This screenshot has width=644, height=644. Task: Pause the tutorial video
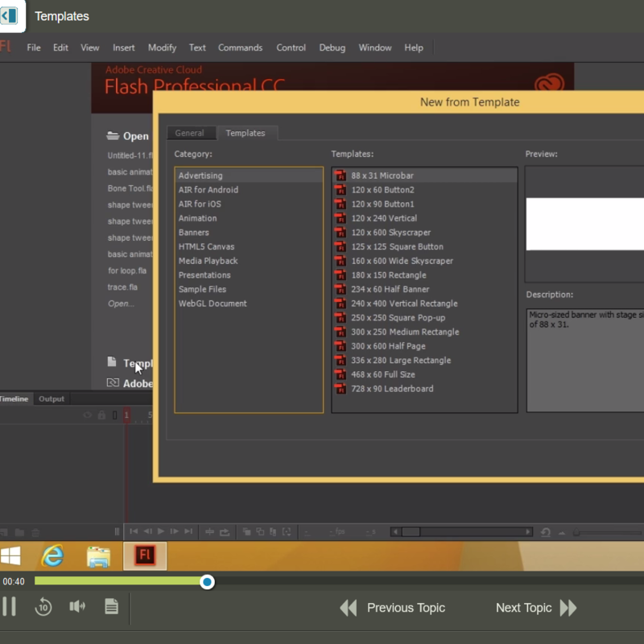[9, 606]
